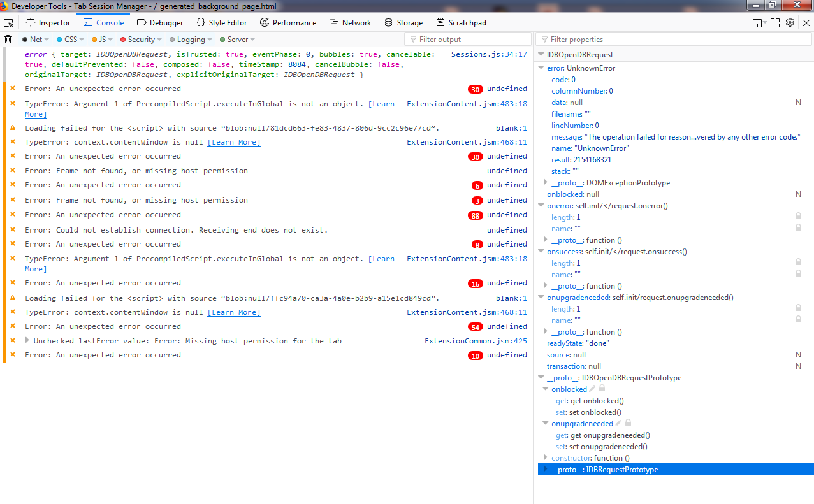Select the __proto__: IDBRequestPrototype row

coord(674,470)
